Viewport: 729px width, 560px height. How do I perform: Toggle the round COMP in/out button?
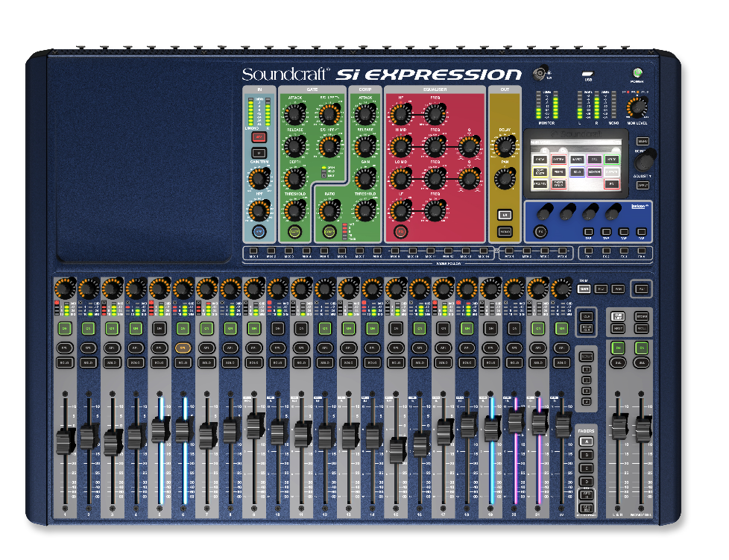[329, 231]
